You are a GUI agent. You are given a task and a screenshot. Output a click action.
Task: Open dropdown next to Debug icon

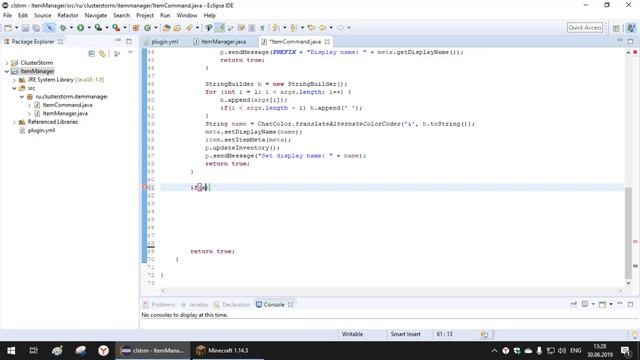pos(71,28)
